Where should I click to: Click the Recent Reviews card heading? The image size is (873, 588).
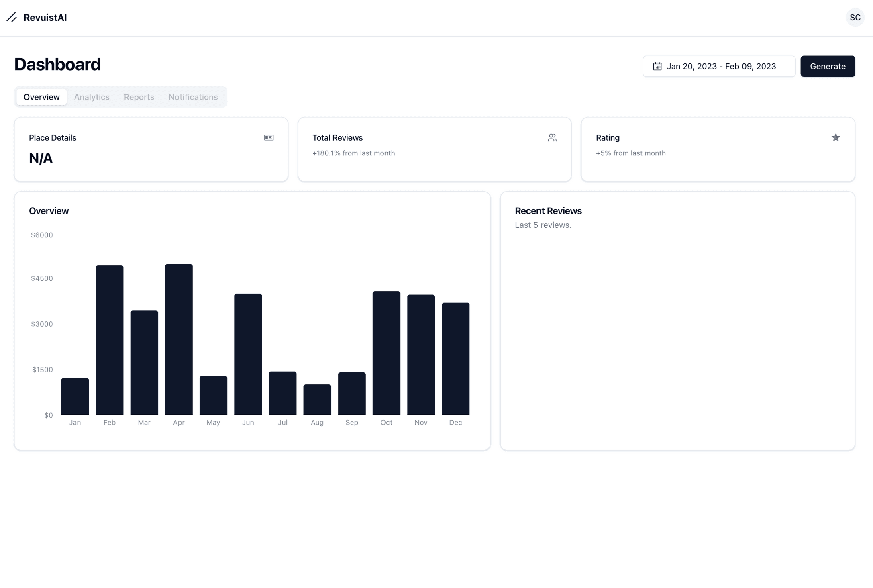point(548,211)
